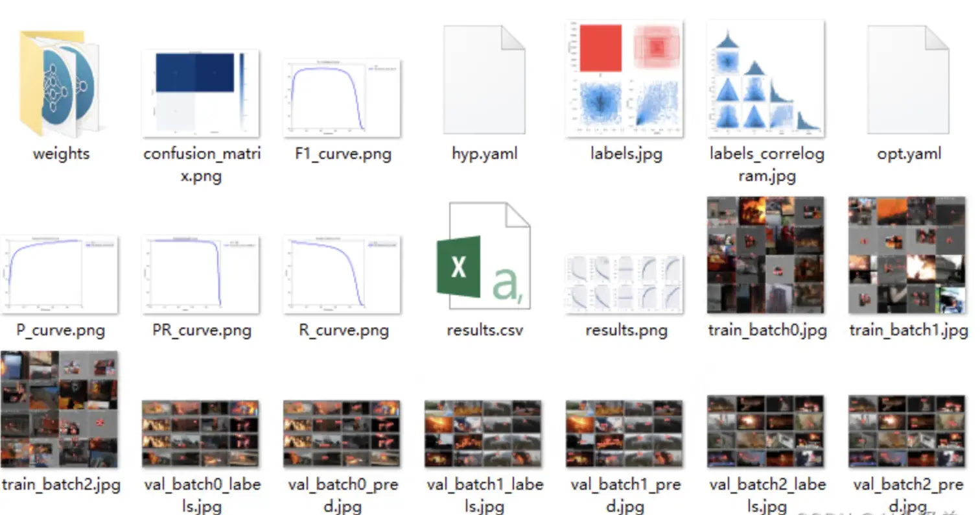Open val_batch1_pred.jpg image
The width and height of the screenshot is (980, 515).
(x=625, y=433)
